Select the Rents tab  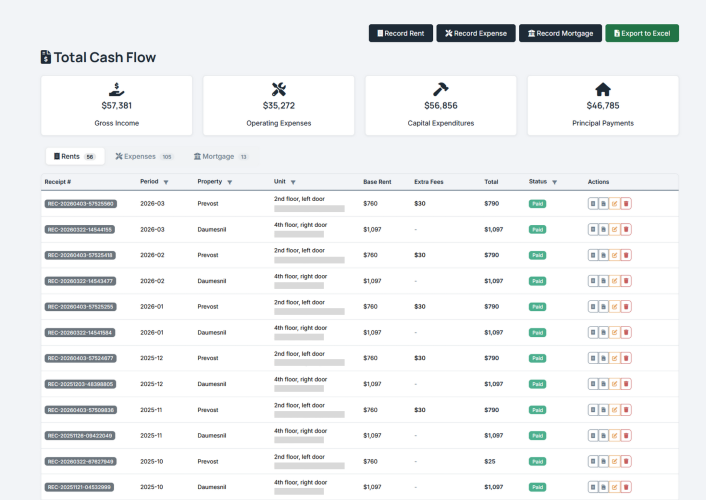tap(74, 157)
